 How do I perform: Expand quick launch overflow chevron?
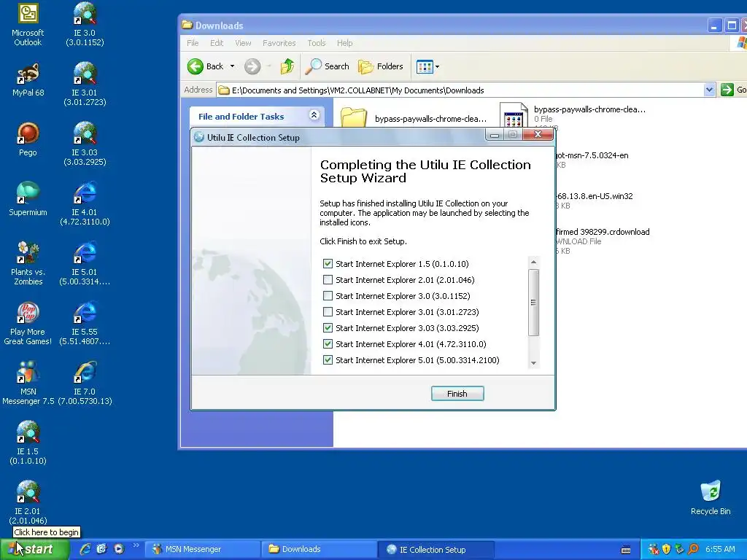[136, 545]
